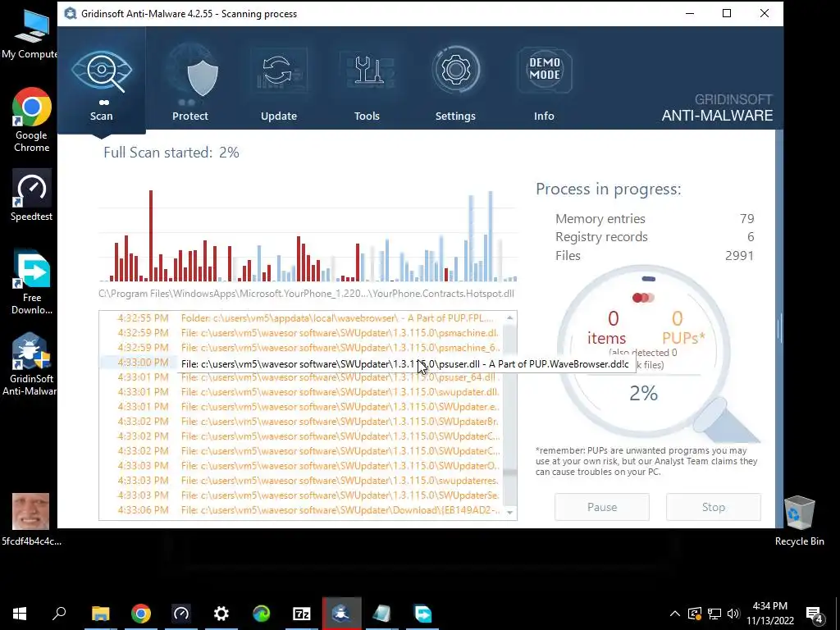This screenshot has height=630, width=840.
Task: Open taskbar search magnifier
Action: click(59, 614)
